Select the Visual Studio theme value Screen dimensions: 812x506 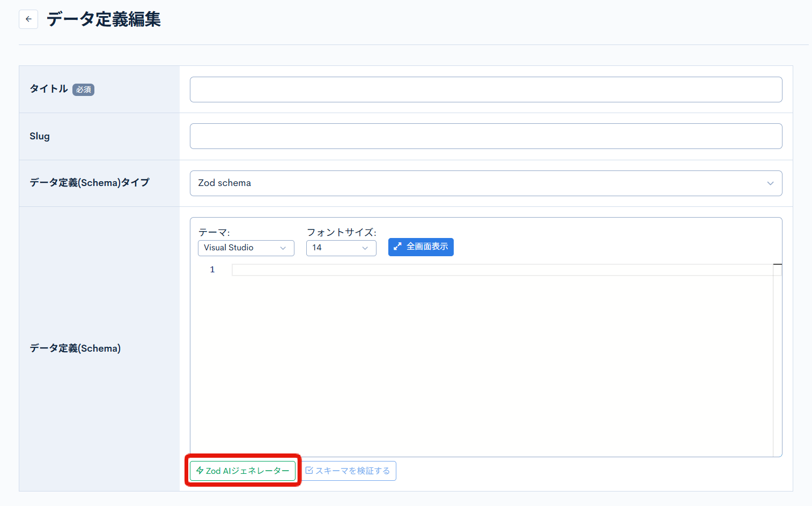(231, 248)
